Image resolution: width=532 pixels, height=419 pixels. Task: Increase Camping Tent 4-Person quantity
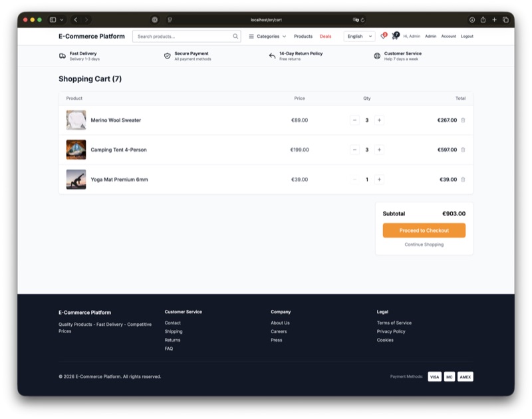click(x=379, y=150)
